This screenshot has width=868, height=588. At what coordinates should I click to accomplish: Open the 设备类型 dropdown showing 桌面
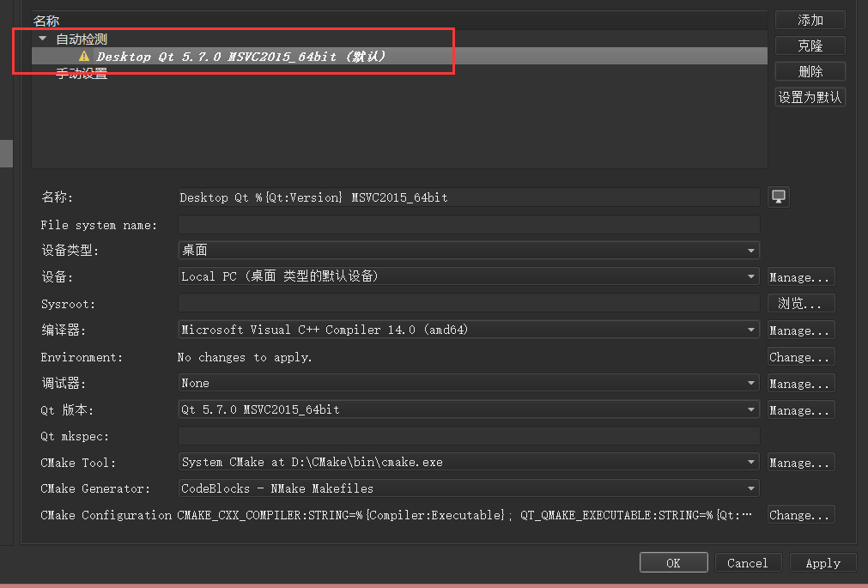click(468, 251)
